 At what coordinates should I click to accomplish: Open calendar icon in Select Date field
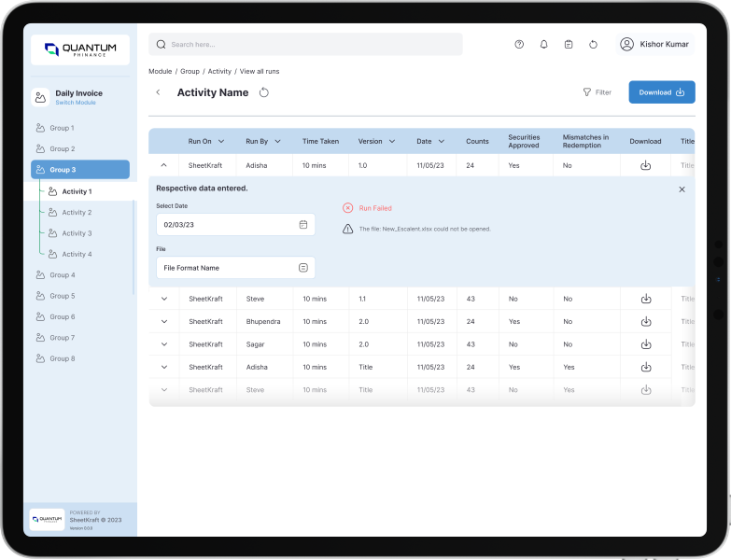pyautogui.click(x=302, y=225)
